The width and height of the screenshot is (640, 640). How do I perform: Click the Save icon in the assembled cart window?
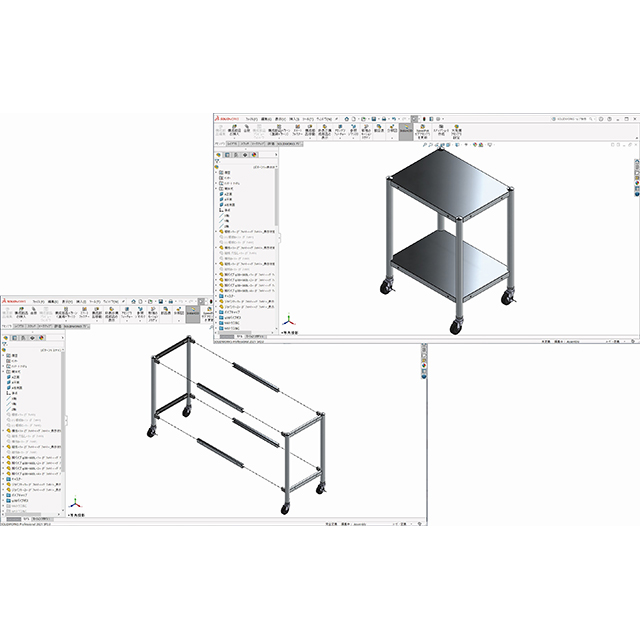point(374,119)
